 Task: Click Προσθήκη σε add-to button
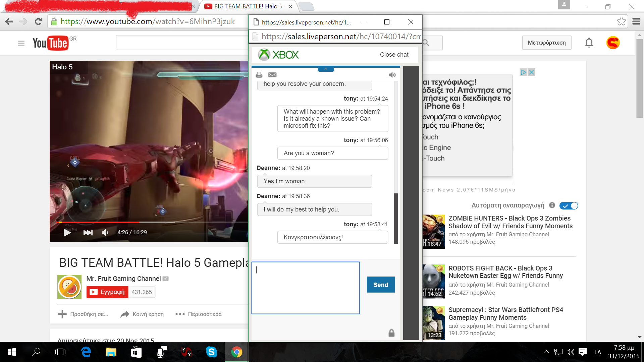(x=83, y=314)
